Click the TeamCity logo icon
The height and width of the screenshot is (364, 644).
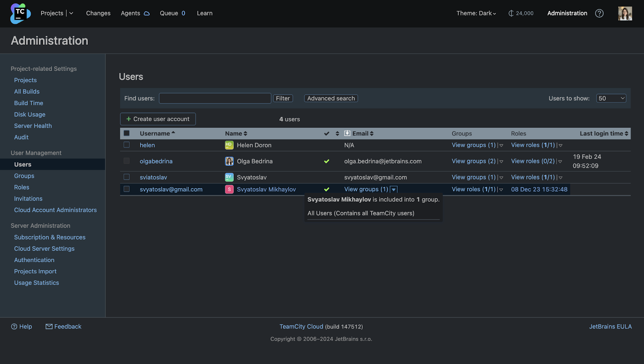[20, 14]
